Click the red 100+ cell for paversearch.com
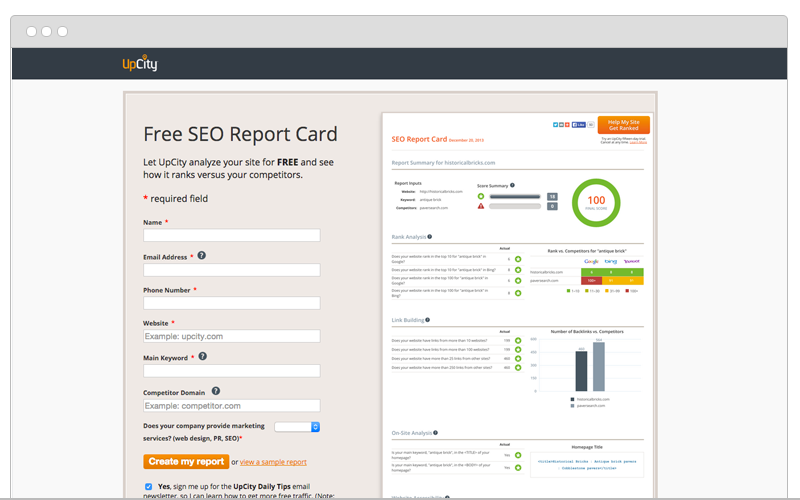 [591, 281]
